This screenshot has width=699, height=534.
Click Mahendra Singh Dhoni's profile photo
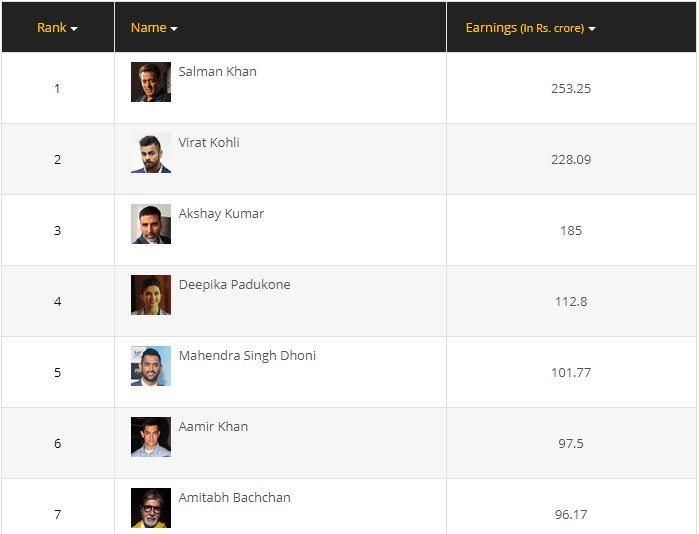tap(151, 366)
